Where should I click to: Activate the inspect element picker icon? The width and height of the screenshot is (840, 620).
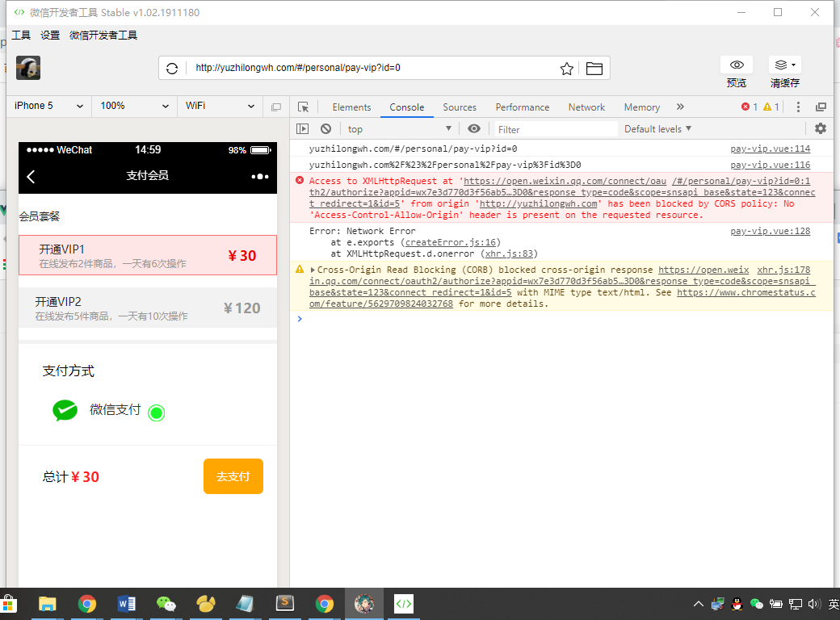[x=303, y=107]
